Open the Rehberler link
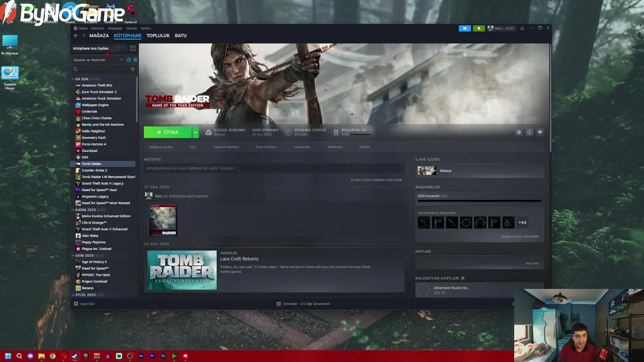 (x=335, y=147)
